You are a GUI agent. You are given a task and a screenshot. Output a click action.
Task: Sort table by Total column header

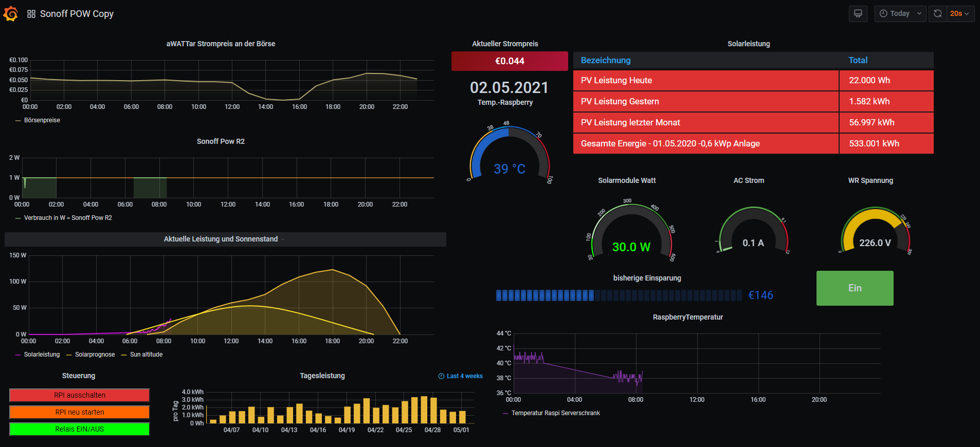(858, 60)
